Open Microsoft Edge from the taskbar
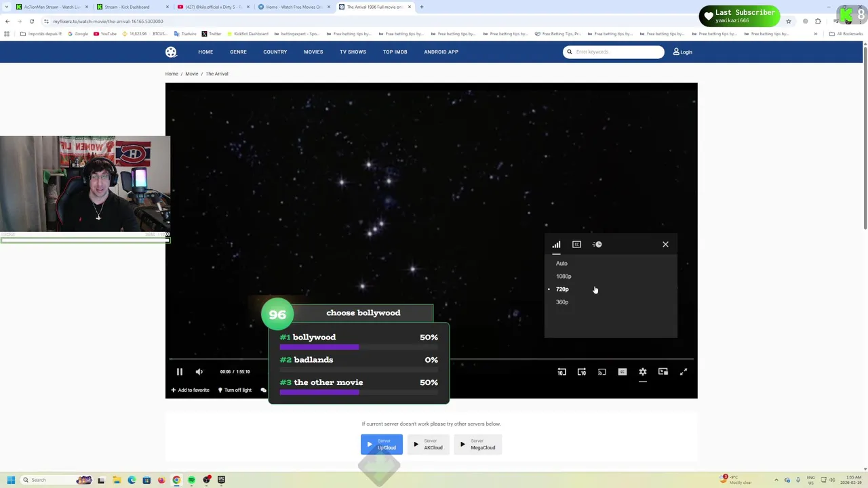Screen dimensions: 868x488 [131, 480]
